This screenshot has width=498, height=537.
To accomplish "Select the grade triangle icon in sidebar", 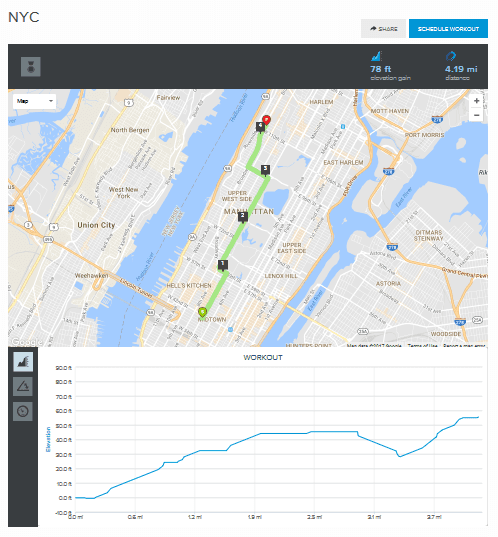I will [23, 386].
